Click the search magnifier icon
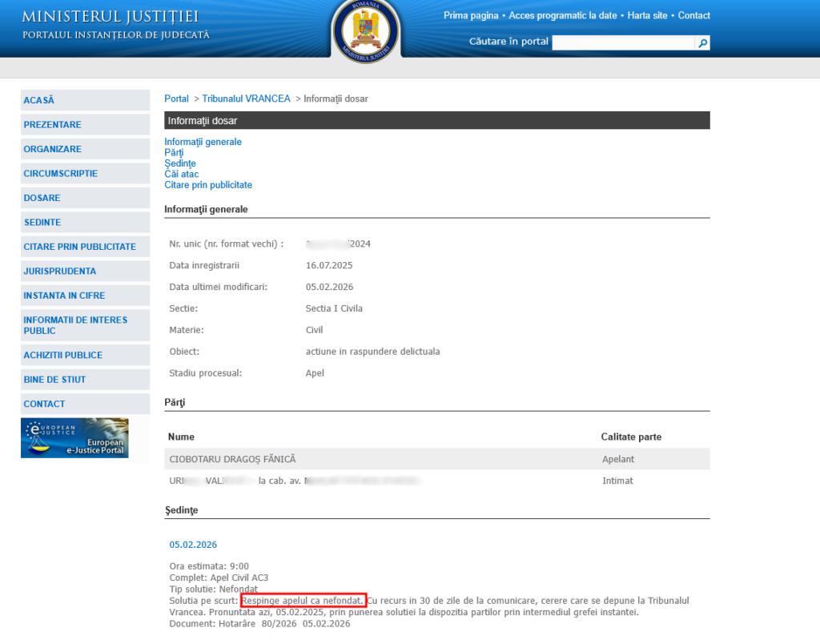820x644 pixels. coord(703,43)
